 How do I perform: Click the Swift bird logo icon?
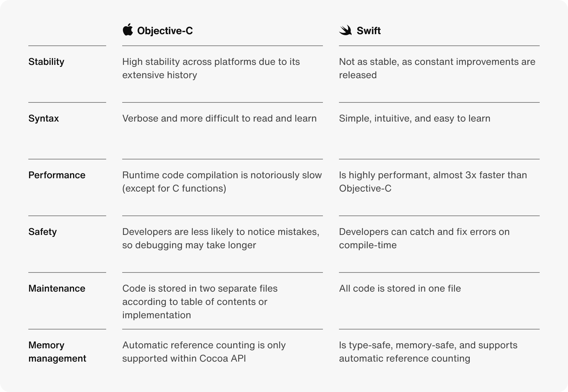345,30
